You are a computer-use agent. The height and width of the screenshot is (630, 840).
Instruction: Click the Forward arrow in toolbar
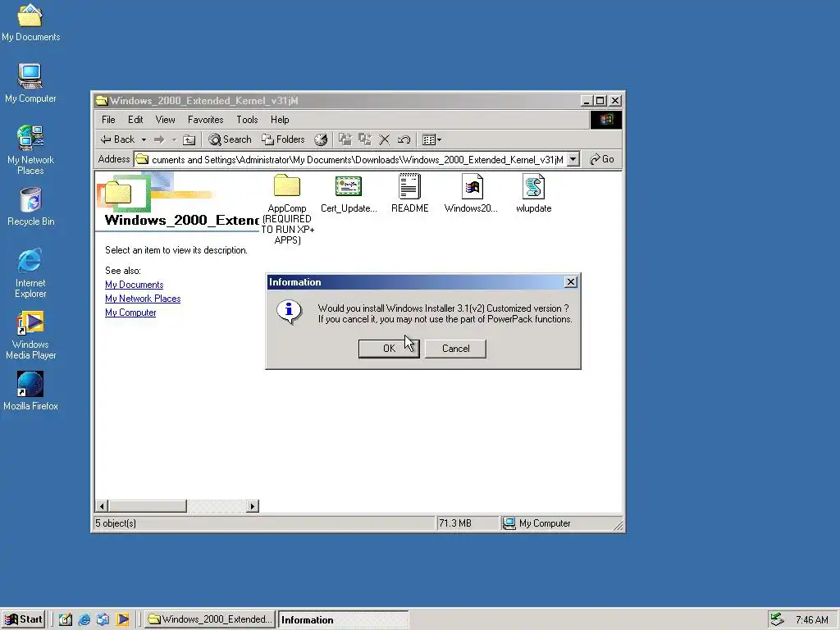159,139
